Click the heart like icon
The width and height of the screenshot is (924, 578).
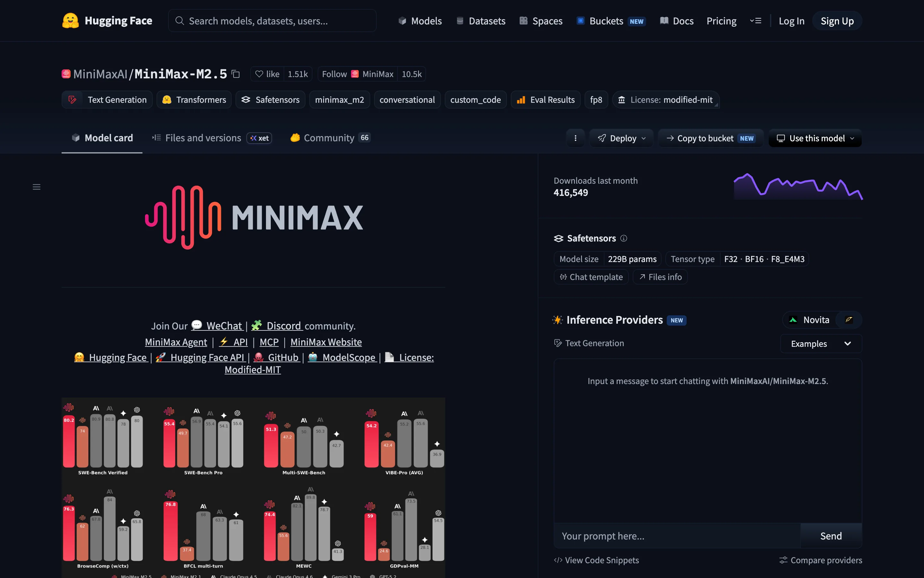click(x=259, y=74)
